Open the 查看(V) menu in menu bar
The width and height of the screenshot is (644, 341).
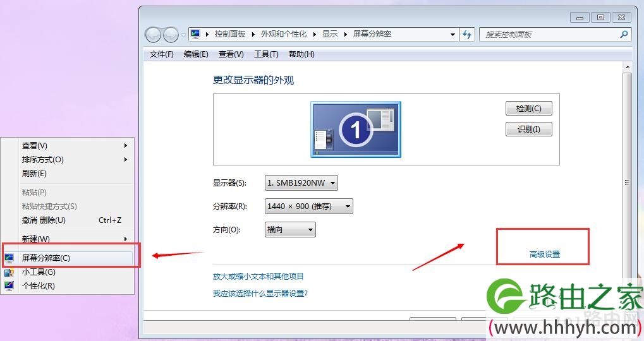(231, 54)
